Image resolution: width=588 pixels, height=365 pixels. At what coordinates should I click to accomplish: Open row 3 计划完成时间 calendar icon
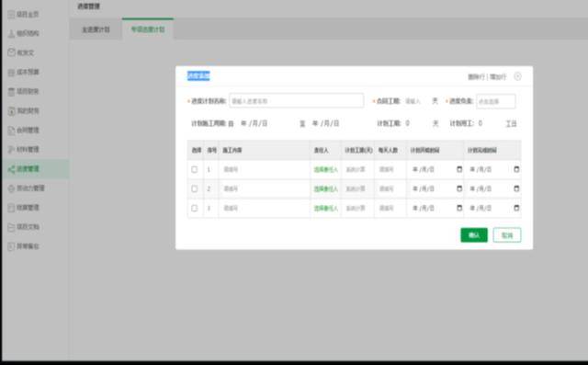click(516, 208)
